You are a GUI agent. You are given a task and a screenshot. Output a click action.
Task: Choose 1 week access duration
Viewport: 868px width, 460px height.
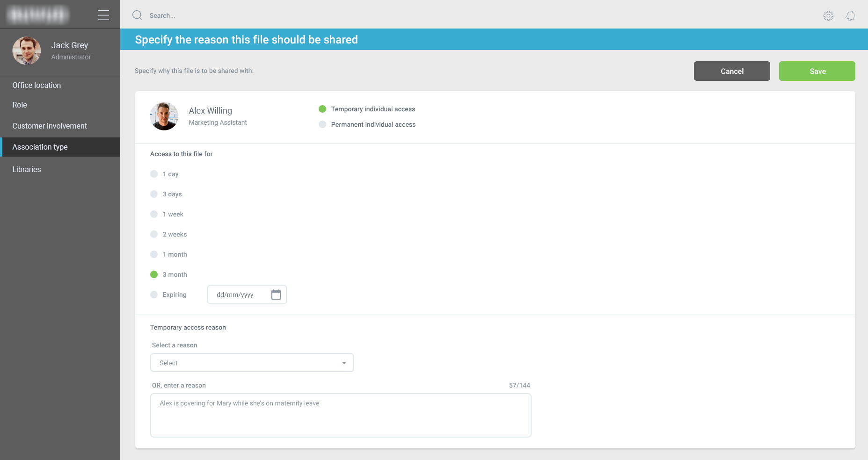coord(154,214)
